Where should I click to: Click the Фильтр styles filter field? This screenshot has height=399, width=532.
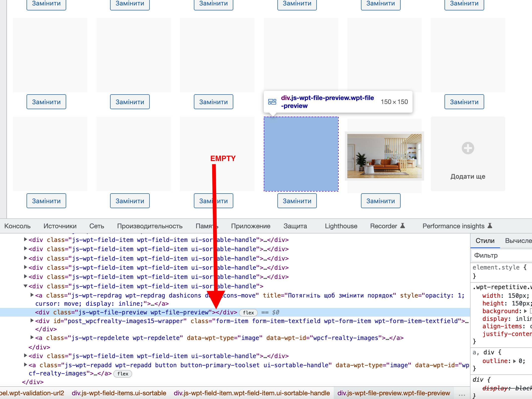tap(501, 255)
